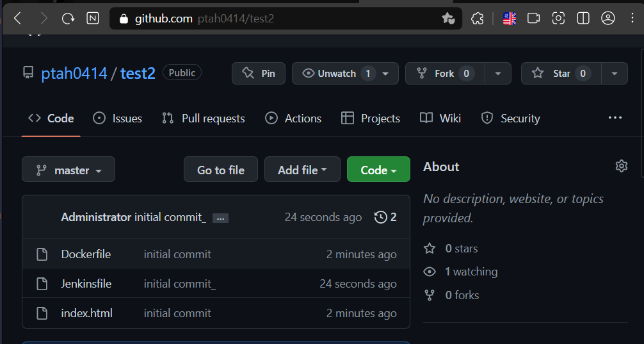Screen dimensions: 644x344
Task: Click the Dockerfile file icon
Action: point(42,254)
